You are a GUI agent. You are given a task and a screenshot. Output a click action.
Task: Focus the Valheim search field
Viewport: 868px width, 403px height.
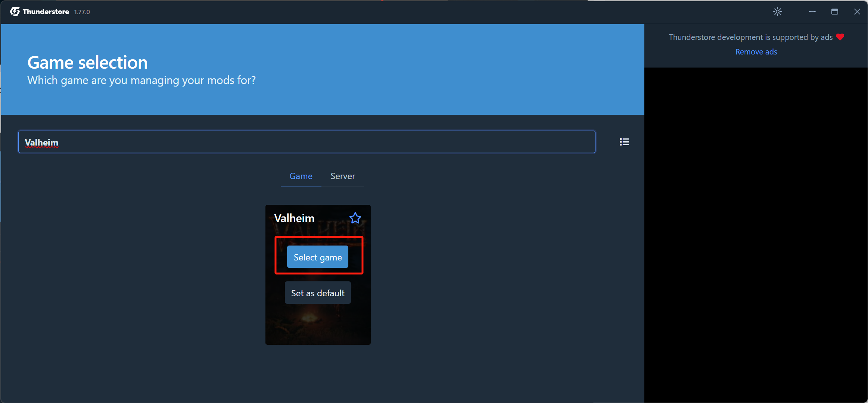click(306, 142)
